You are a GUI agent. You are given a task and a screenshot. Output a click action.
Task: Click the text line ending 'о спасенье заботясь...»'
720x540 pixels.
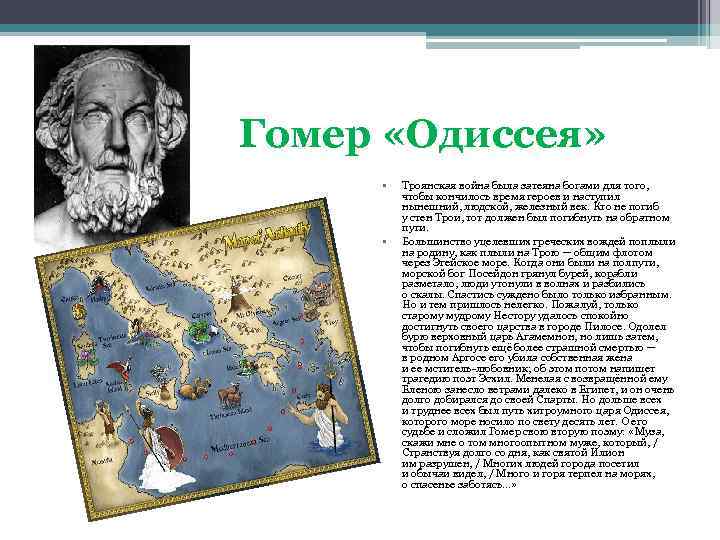tap(459, 484)
